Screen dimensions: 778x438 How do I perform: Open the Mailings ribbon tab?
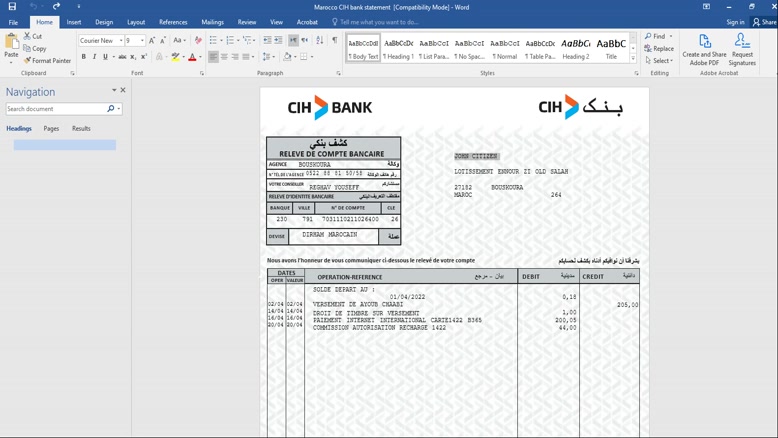click(x=212, y=22)
